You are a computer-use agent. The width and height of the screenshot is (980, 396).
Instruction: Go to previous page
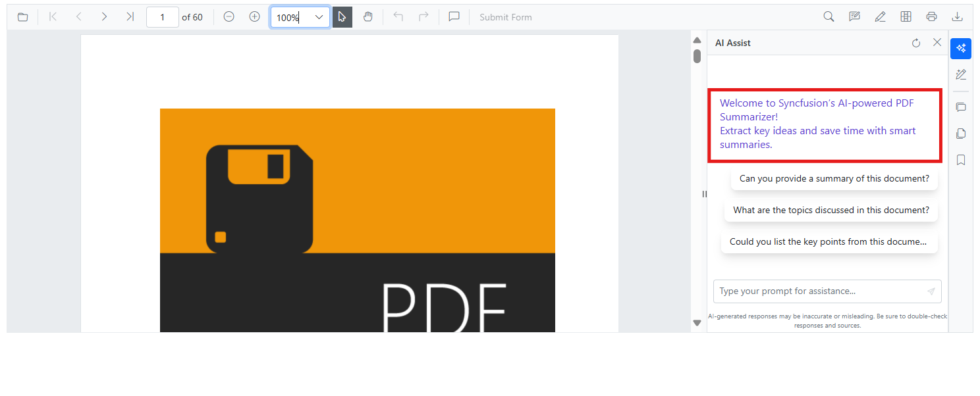click(x=78, y=17)
